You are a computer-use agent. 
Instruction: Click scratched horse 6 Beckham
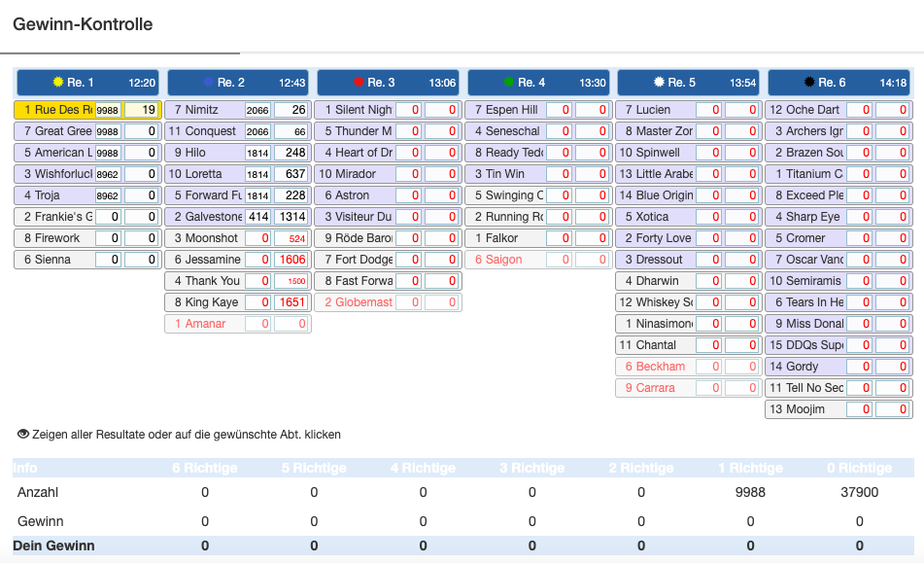point(689,367)
